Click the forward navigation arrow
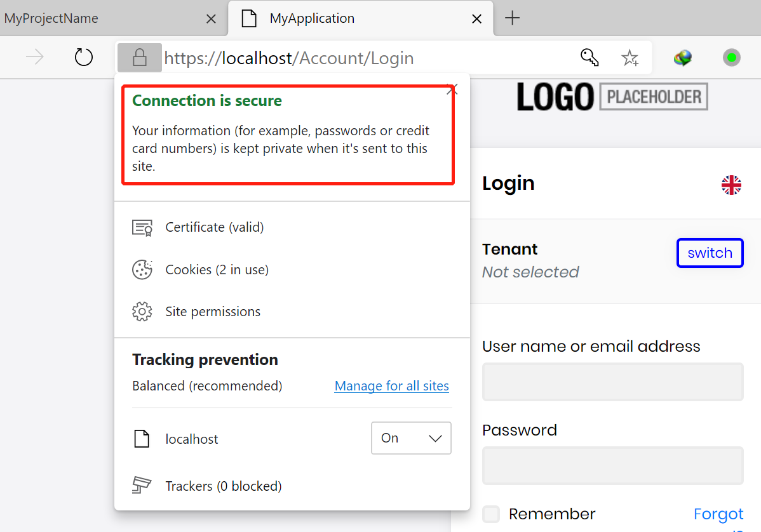This screenshot has height=532, width=761. tap(35, 58)
